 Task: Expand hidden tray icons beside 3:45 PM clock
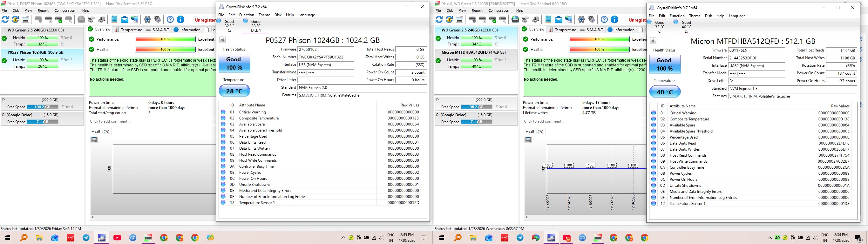pos(343,238)
